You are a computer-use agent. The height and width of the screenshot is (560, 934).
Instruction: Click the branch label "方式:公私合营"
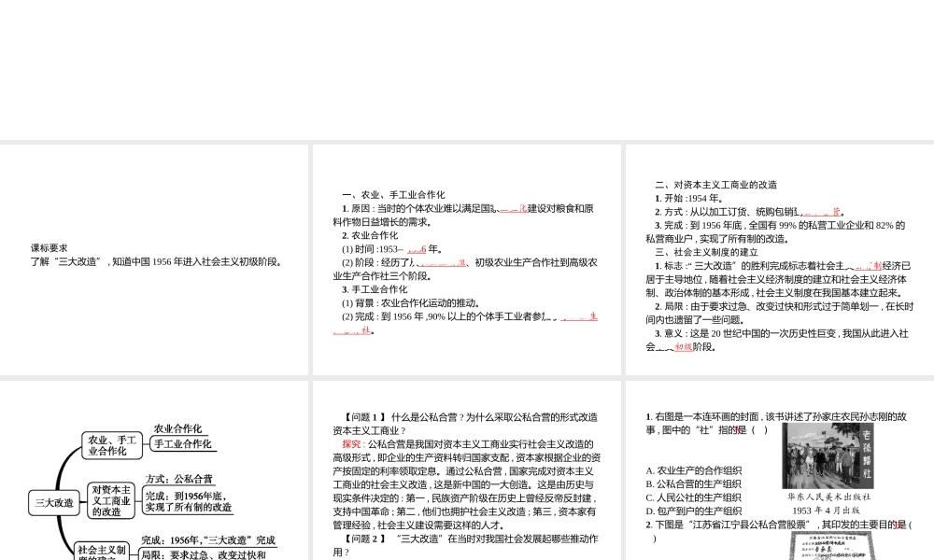[178, 479]
